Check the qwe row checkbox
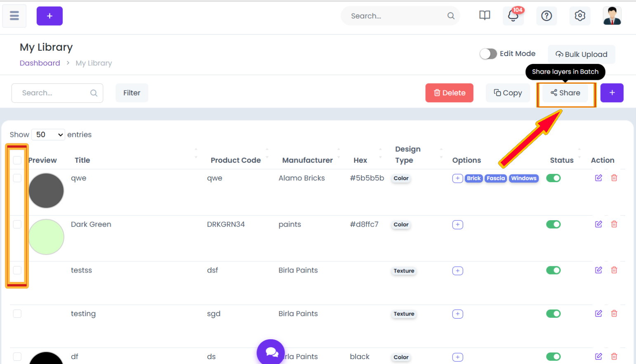This screenshot has width=636, height=364. [17, 178]
